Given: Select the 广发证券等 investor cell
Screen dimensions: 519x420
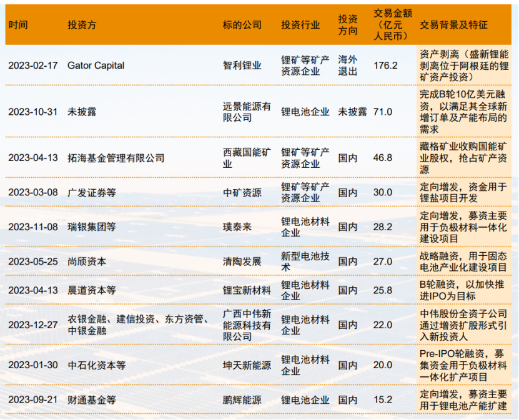Looking at the screenshot, I should [x=92, y=193].
